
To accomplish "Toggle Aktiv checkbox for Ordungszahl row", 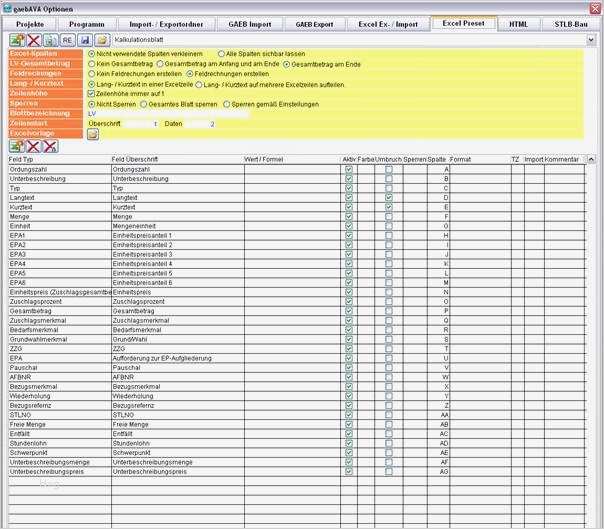I will pos(349,169).
